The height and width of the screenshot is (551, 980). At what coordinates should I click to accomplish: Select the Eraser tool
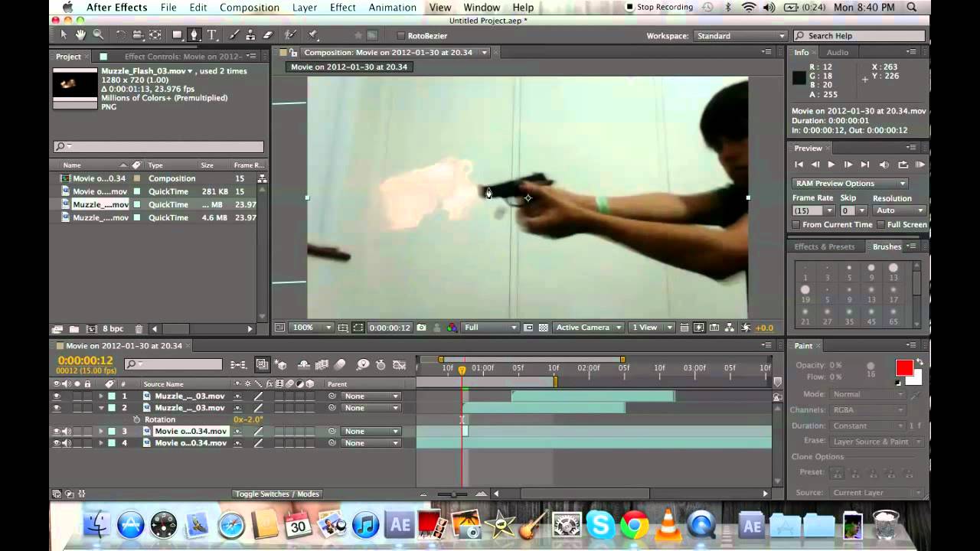268,35
